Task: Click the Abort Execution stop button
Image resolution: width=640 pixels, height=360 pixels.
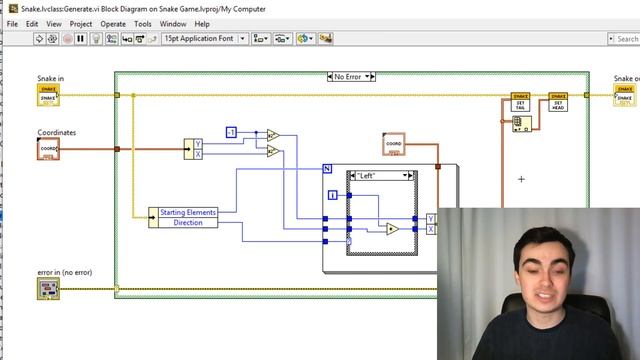Action: click(68, 39)
